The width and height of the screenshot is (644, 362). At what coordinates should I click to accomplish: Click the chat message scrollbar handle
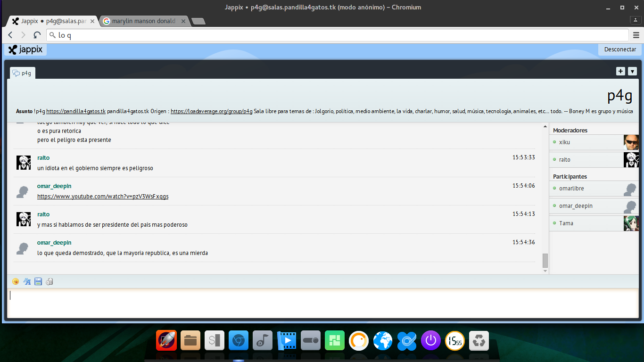(x=545, y=260)
